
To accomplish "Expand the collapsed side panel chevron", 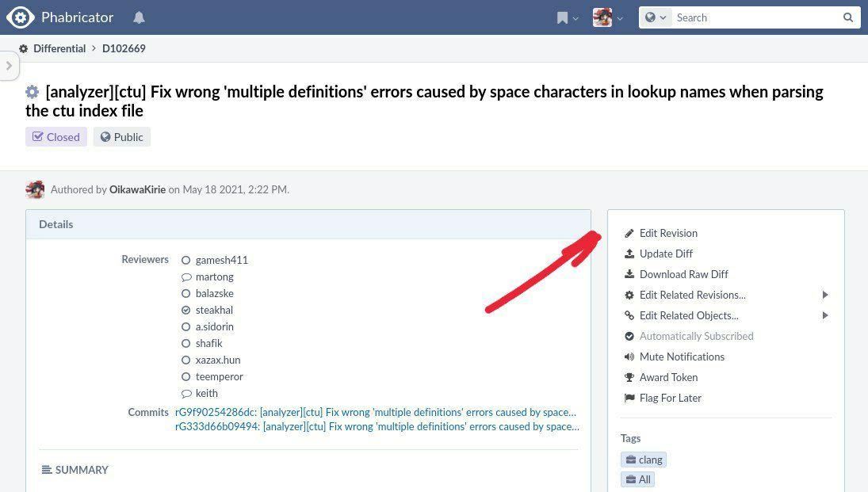I will click(x=9, y=66).
